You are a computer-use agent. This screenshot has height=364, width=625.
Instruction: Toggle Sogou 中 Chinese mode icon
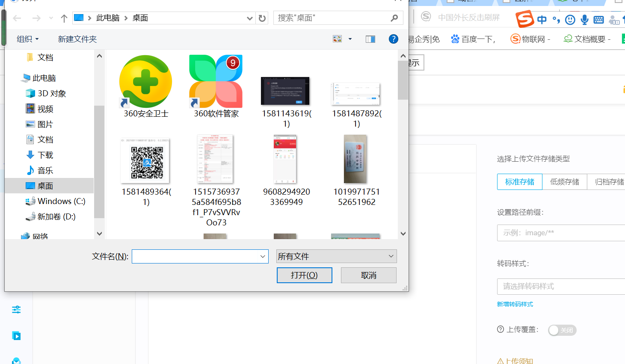[542, 20]
